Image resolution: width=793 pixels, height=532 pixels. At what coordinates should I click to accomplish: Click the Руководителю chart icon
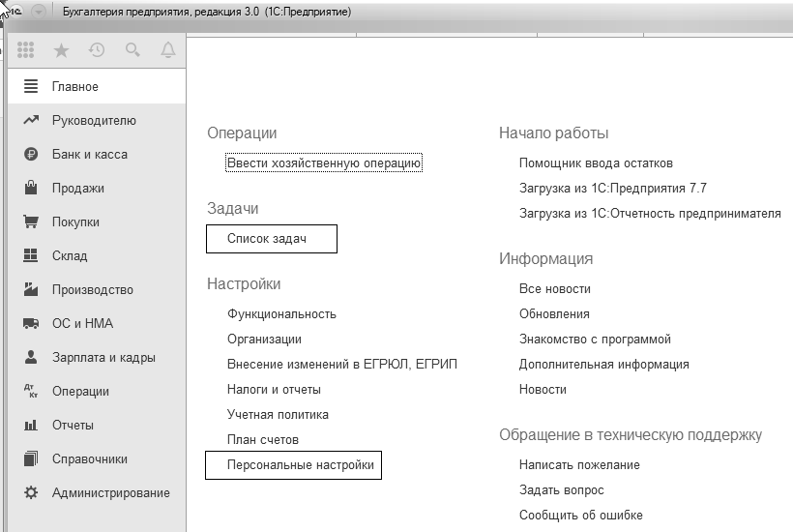click(31, 120)
